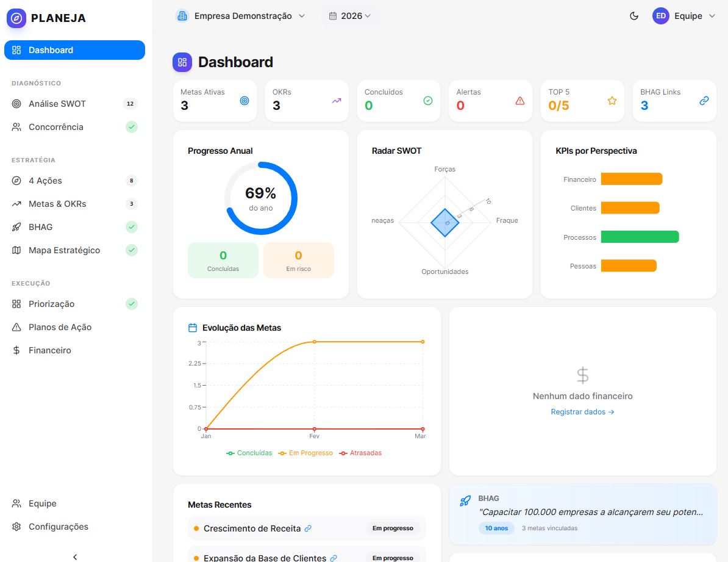Toggle dark mode with the moon icon

pos(634,16)
